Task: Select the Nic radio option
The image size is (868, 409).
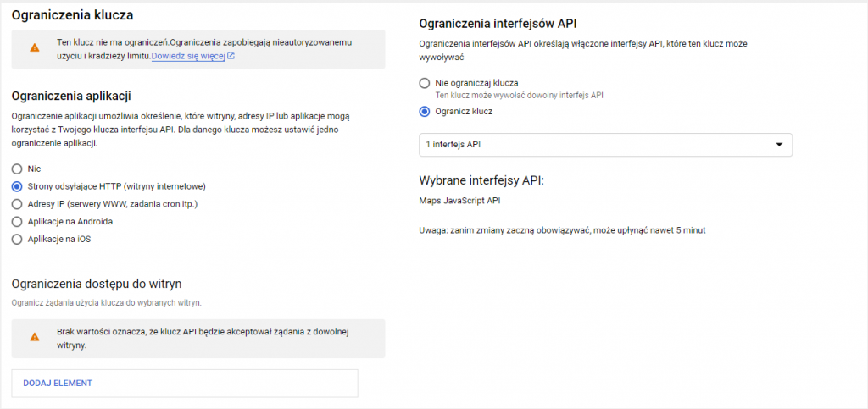Action: tap(17, 169)
